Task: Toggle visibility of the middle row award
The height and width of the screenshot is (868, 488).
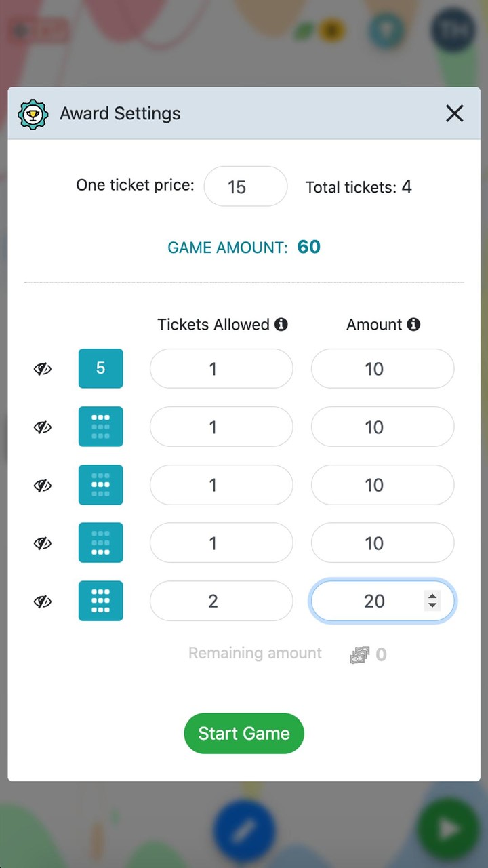Action: (43, 486)
